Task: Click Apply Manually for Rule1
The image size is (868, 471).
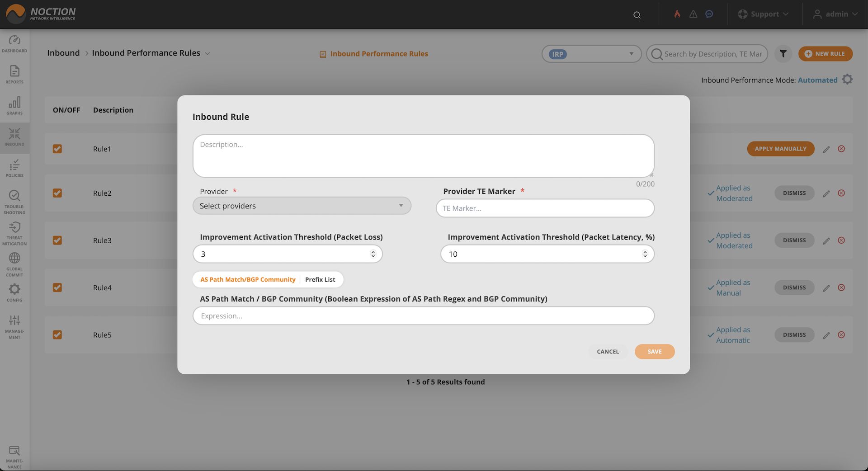Action: click(781, 149)
